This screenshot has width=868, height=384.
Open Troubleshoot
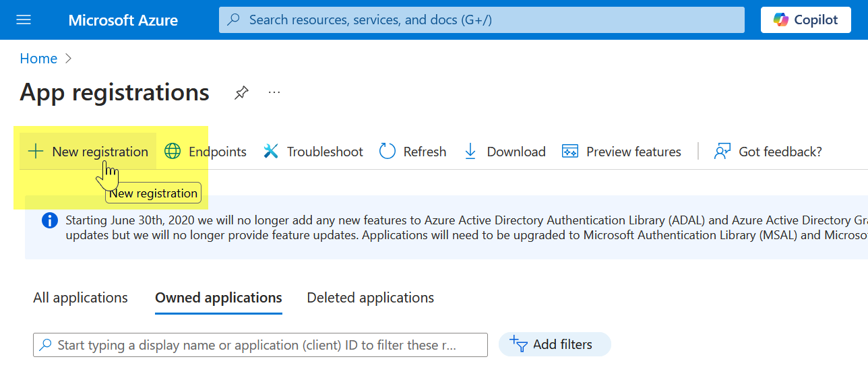coord(313,152)
